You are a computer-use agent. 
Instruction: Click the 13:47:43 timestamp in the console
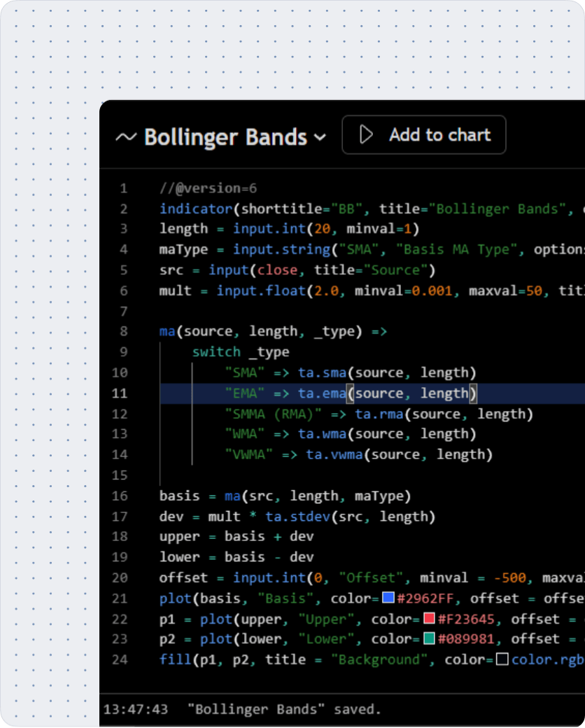[136, 709]
